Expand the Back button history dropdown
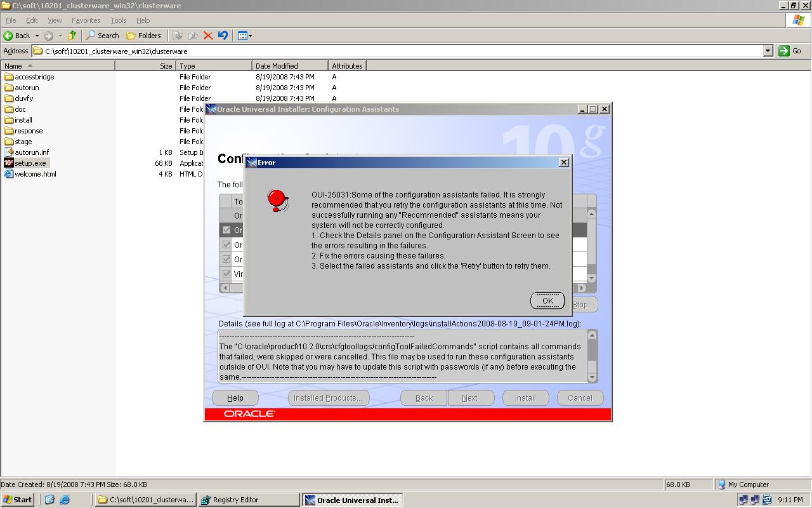Screen dimensions: 812x508 click(37, 36)
